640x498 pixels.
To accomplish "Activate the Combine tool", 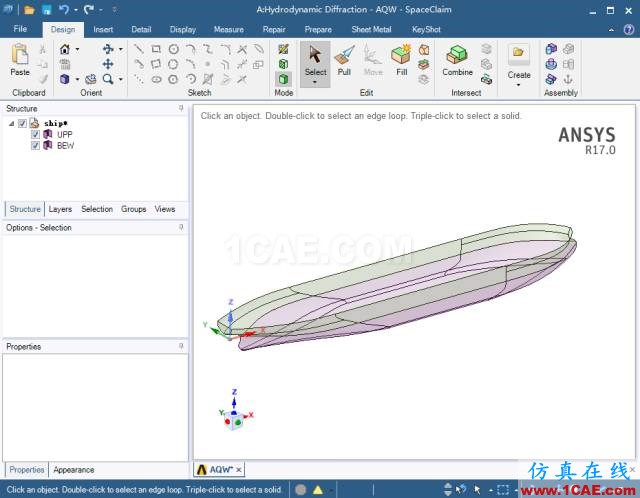I will [x=457, y=60].
